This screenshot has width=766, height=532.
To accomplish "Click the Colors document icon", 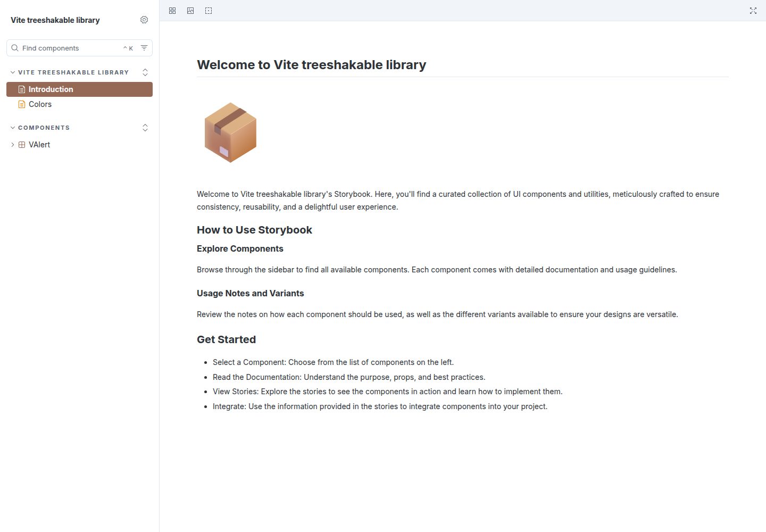I will [x=22, y=104].
